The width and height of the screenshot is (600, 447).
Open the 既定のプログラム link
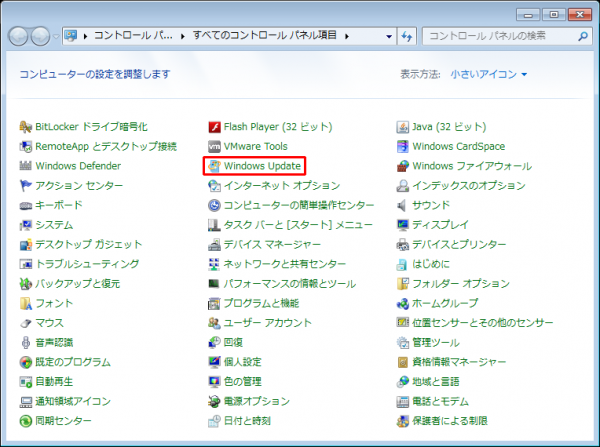pyautogui.click(x=73, y=362)
